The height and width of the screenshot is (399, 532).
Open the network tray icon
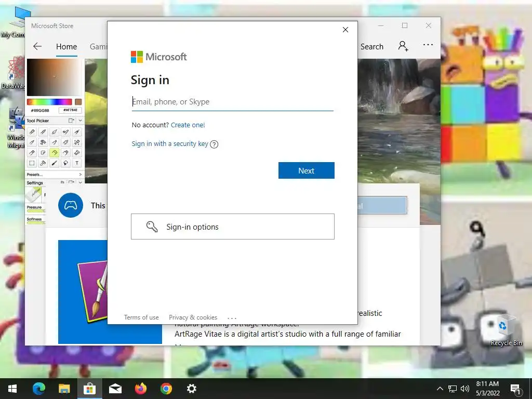point(453,389)
